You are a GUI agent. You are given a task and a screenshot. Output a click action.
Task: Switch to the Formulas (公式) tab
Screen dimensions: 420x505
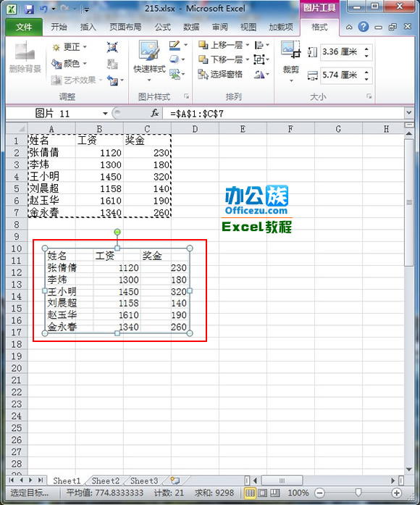coord(163,27)
